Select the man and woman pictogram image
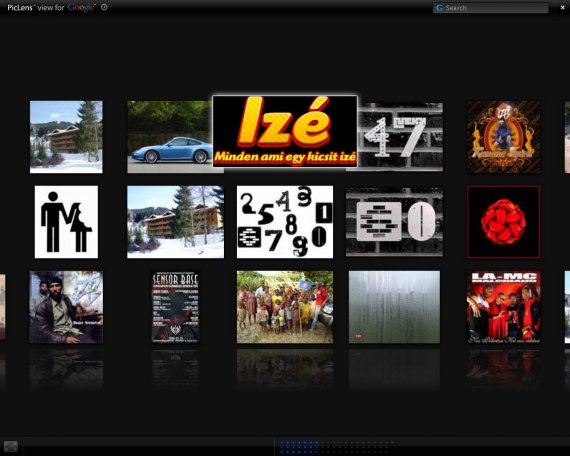 pos(66,222)
